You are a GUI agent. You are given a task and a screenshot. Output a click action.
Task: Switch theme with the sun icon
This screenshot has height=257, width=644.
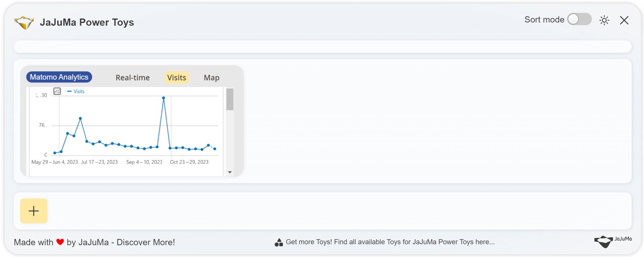604,20
